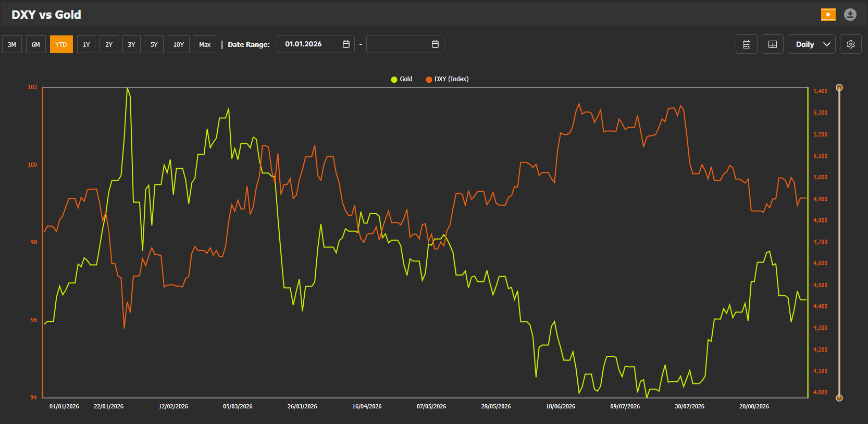Select the 6M range
This screenshot has height=424, width=868.
pyautogui.click(x=36, y=44)
